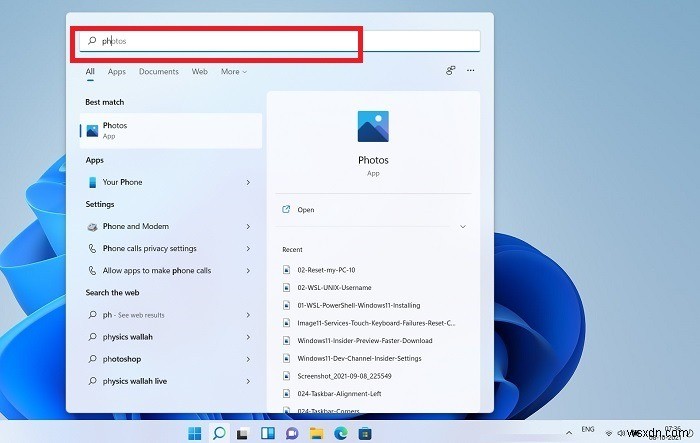
Task: Open Microsoft Store from the taskbar
Action: (x=365, y=433)
